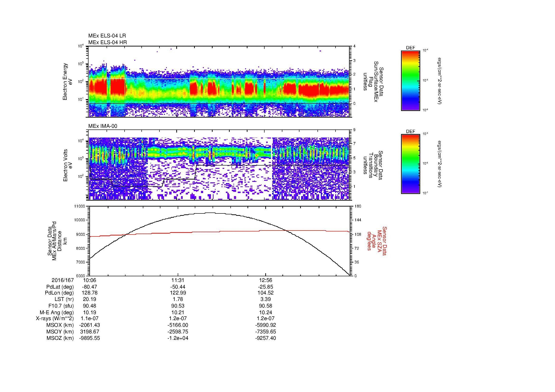Click the MSOY value 3198.67
Viewport: 555px width, 392px height.
[89, 332]
